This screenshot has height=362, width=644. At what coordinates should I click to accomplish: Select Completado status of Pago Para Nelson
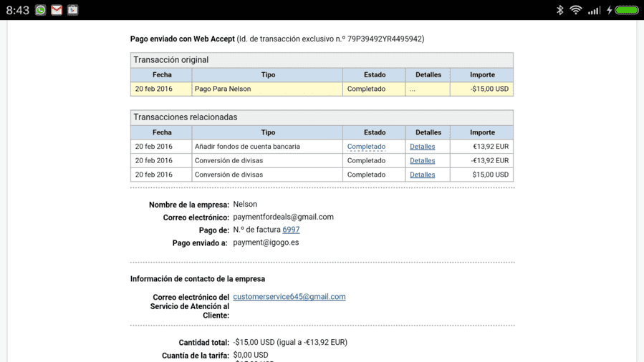tap(366, 89)
